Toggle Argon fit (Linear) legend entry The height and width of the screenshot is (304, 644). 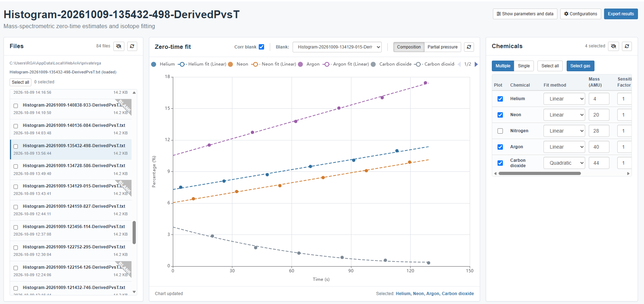coord(346,64)
